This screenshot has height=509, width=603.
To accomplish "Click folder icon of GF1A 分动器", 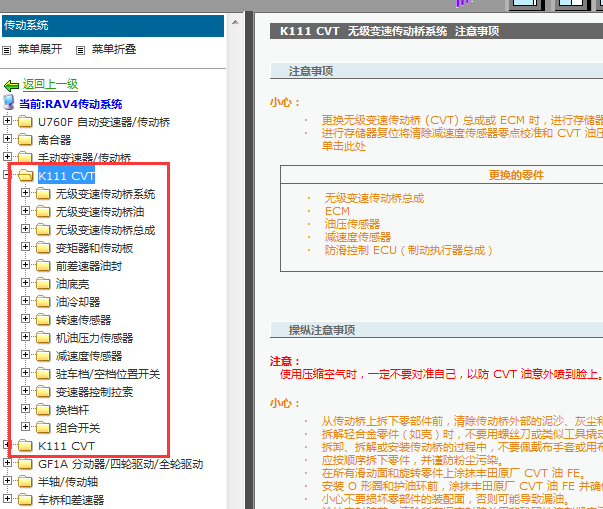I will coord(25,464).
